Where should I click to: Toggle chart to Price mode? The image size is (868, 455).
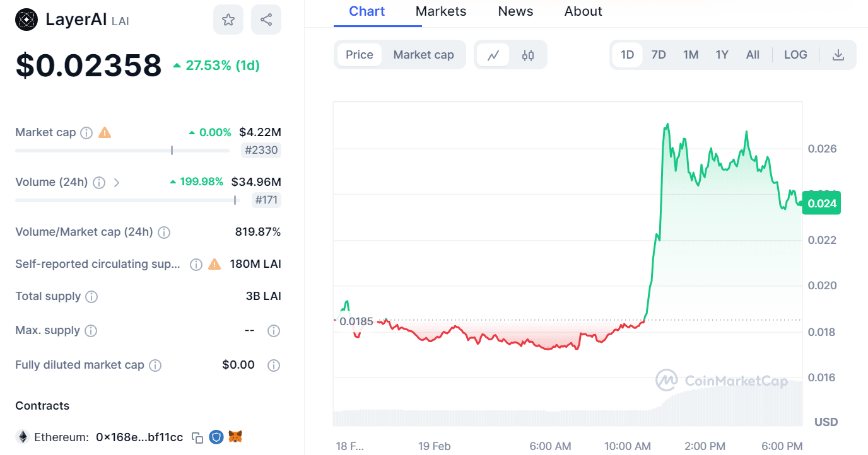360,55
